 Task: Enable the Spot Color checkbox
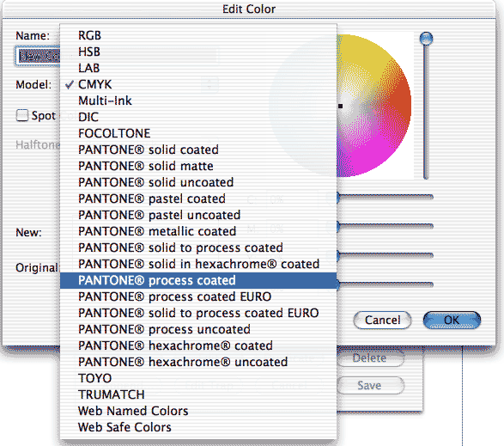(x=22, y=115)
